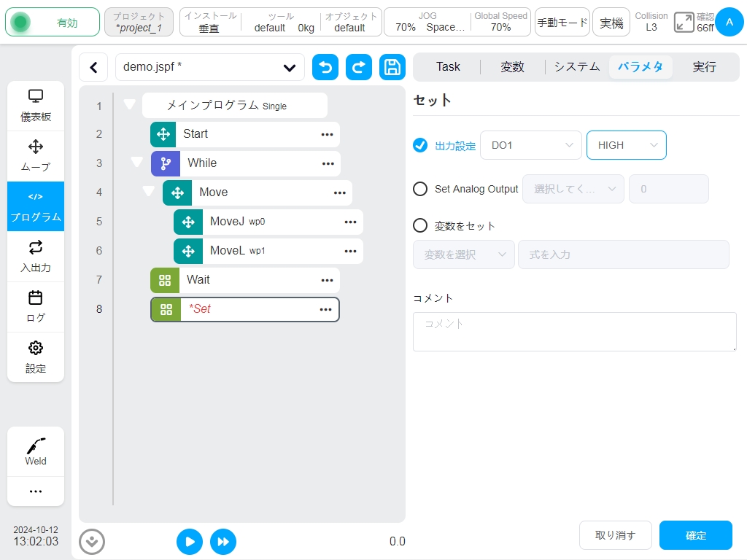
Task: Switch to the パラメタ tab
Action: pos(640,66)
